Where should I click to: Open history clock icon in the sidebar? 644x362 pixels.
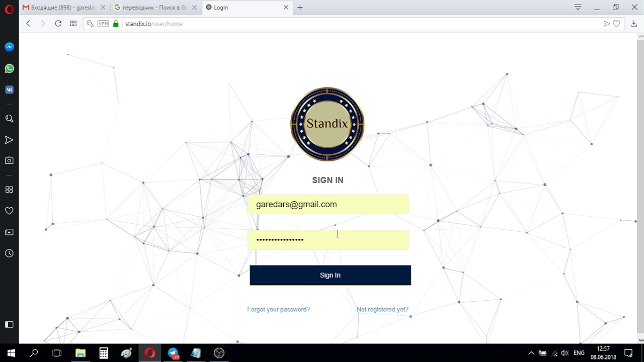coord(9,253)
